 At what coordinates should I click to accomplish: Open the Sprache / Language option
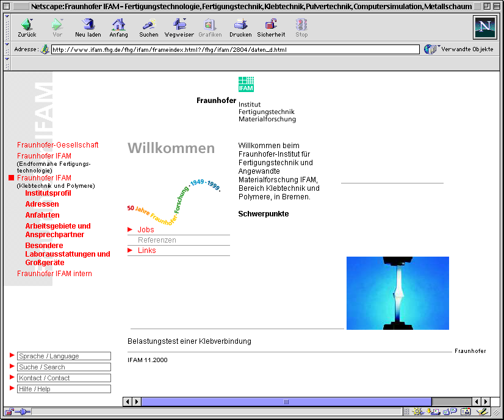coord(64,356)
